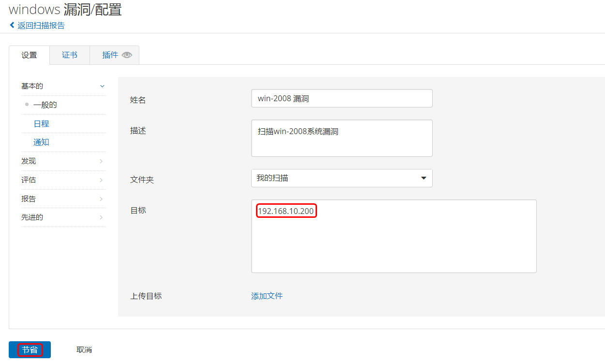
Task: Click the 添加文件 link
Action: coord(267,296)
